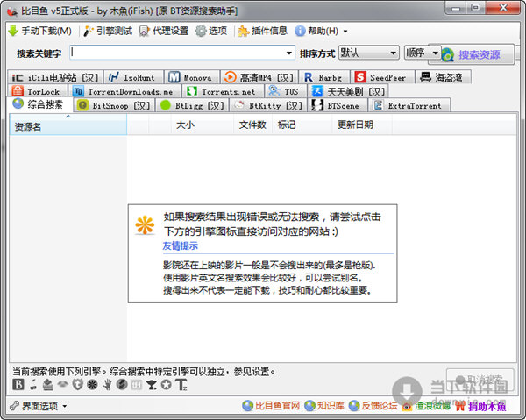This screenshot has width=526, height=420.
Task: Sort by the 资源名 column header
Action: pos(68,125)
